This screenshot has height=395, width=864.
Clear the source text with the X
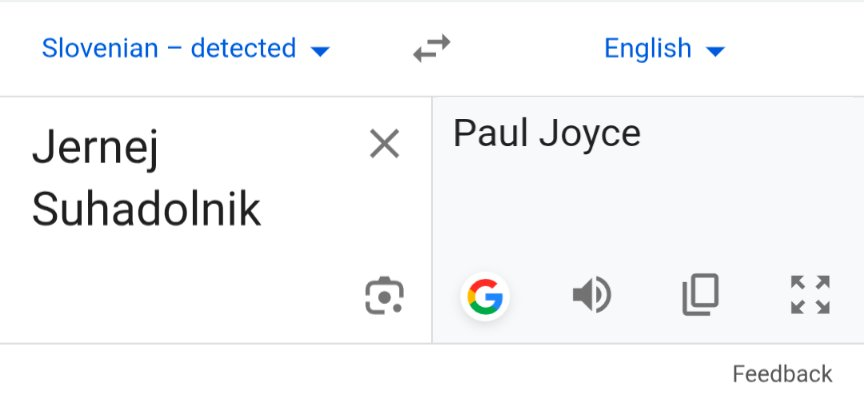click(384, 144)
